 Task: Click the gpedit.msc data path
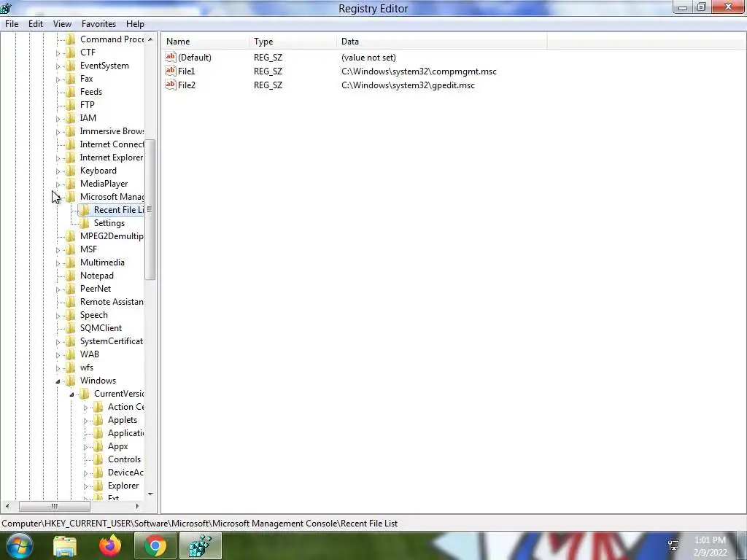point(408,85)
